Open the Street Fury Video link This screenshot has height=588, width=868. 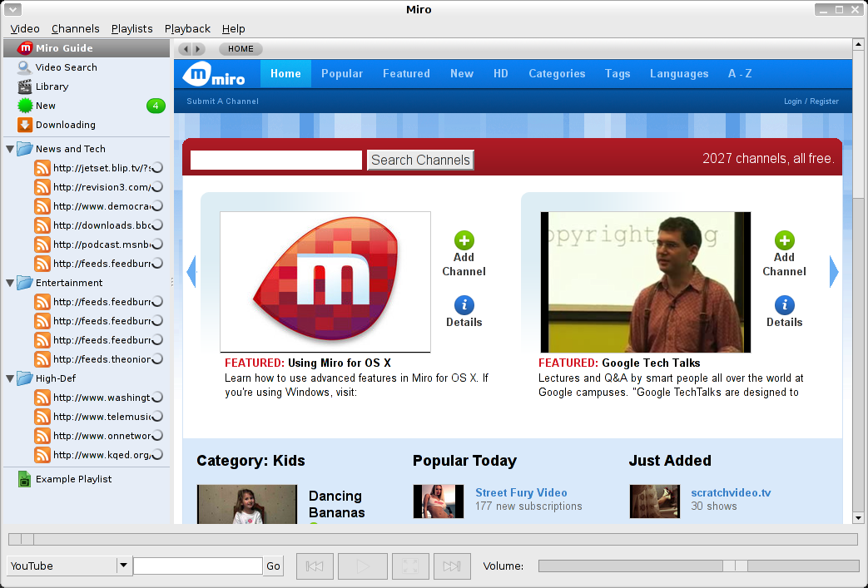pyautogui.click(x=521, y=492)
